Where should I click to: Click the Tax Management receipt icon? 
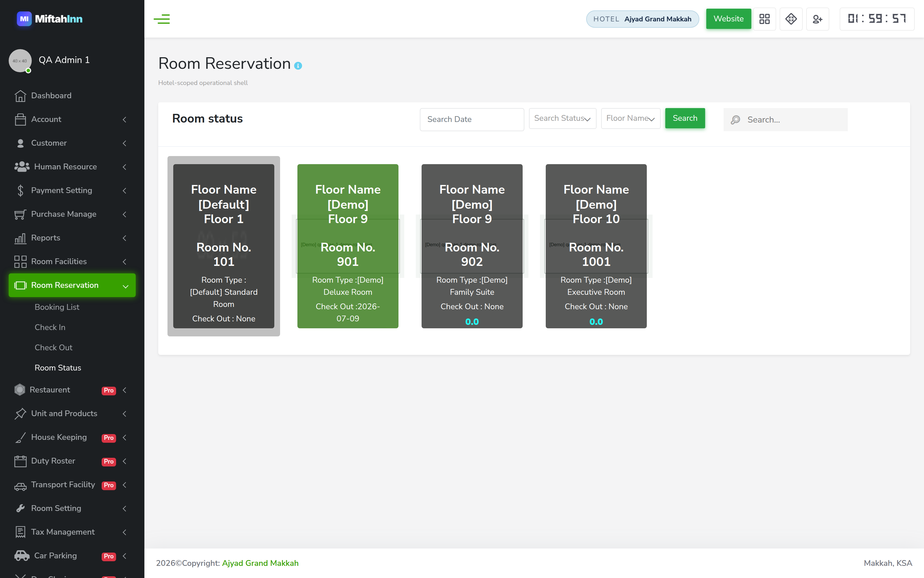[x=20, y=532]
